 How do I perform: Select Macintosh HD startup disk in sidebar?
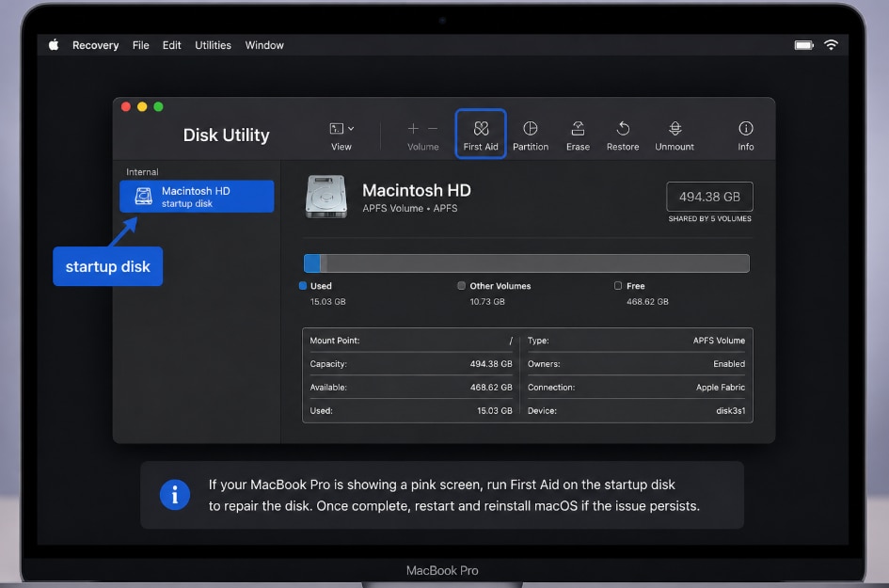pos(197,197)
